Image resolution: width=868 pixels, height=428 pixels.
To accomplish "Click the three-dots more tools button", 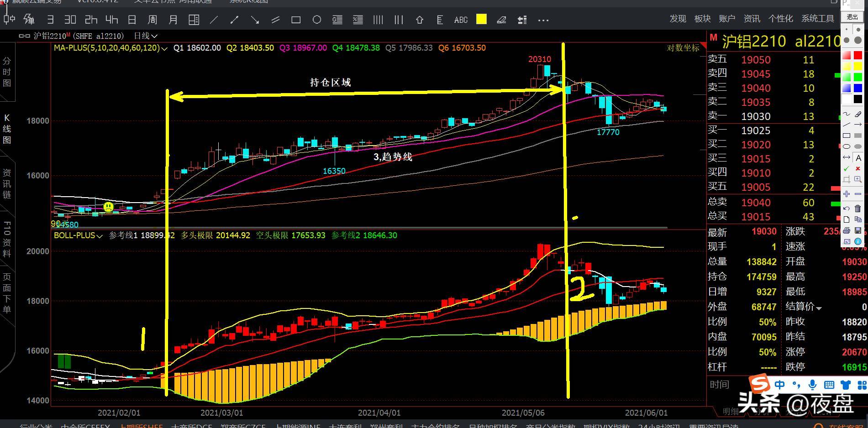I will tap(543, 20).
